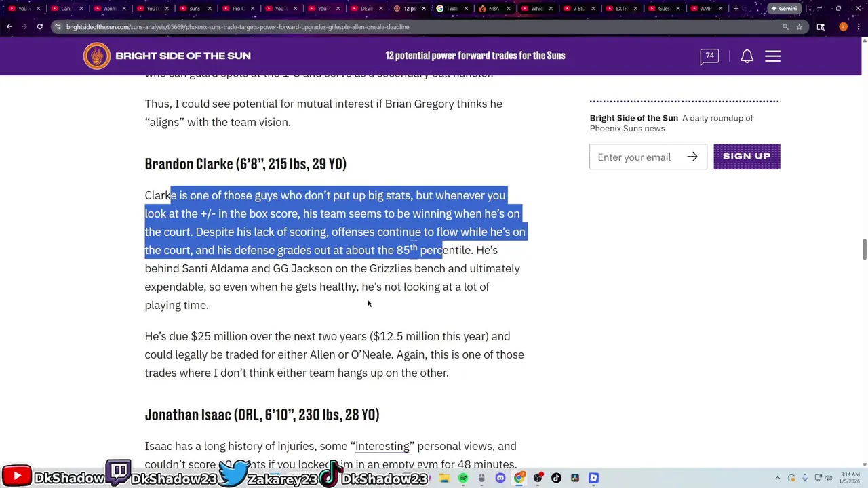The width and height of the screenshot is (868, 488).
Task: Expand hidden system tray icons
Action: (778, 478)
